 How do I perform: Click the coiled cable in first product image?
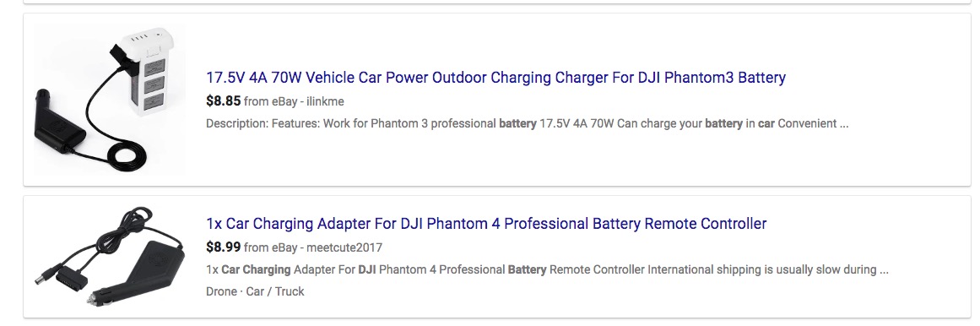[x=129, y=154]
